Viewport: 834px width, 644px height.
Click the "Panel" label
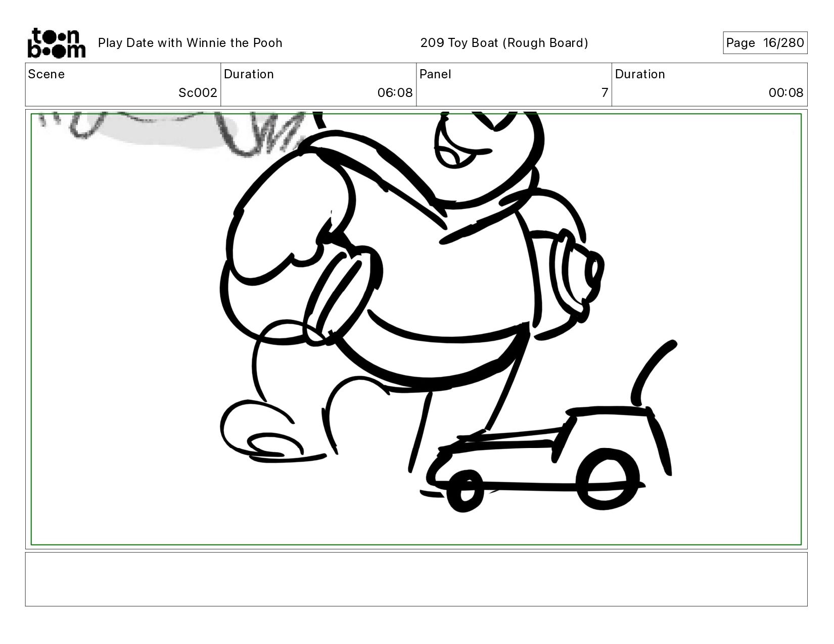pyautogui.click(x=435, y=74)
